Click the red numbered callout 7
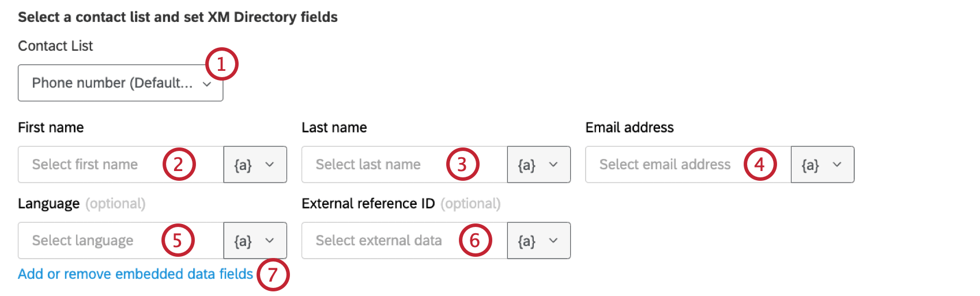Screen dimensions: 980x296 273,275
